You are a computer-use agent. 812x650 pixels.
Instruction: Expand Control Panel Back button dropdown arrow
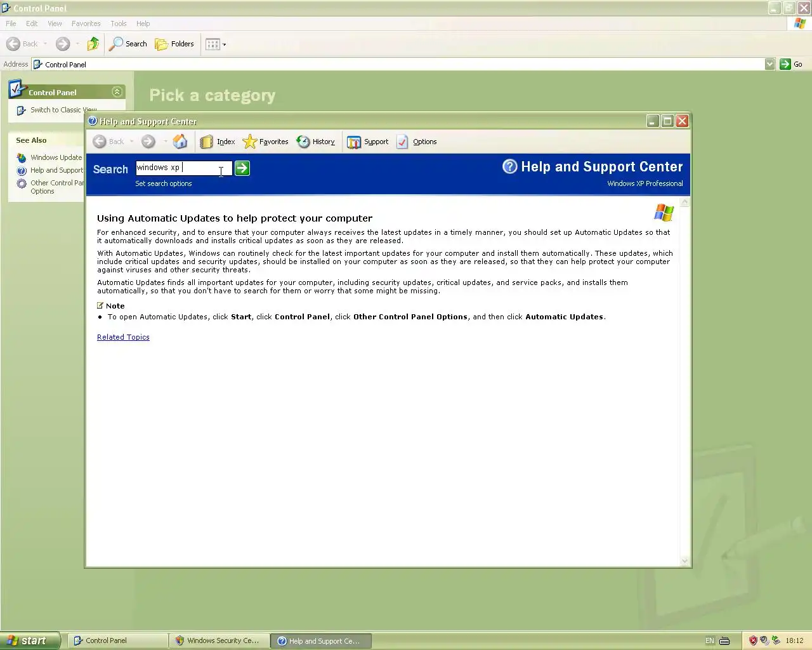45,44
